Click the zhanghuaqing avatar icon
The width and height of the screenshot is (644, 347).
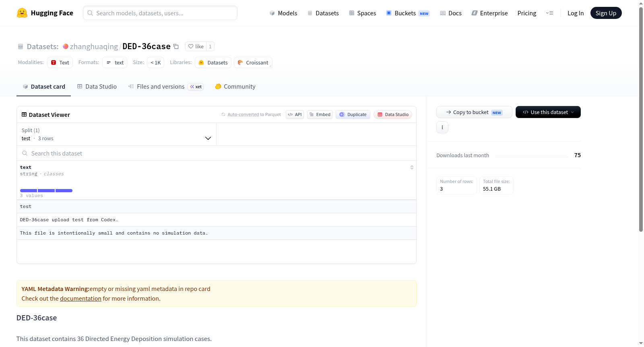click(66, 46)
